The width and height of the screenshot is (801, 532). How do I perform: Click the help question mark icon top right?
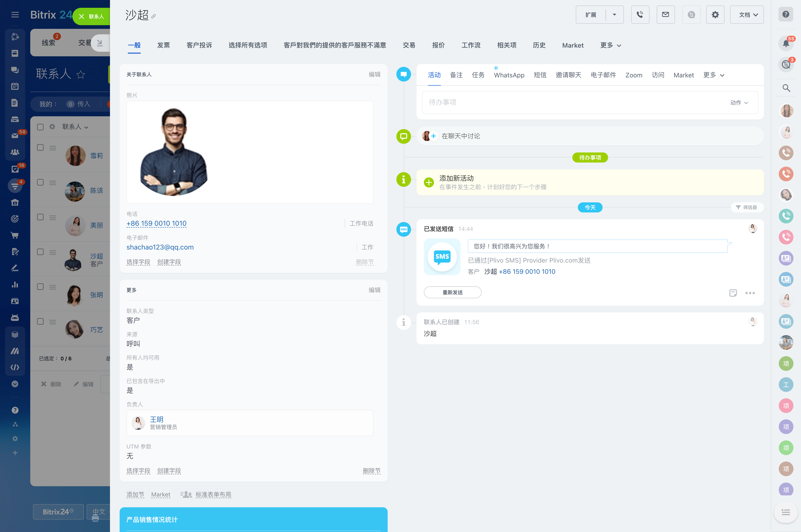(785, 14)
